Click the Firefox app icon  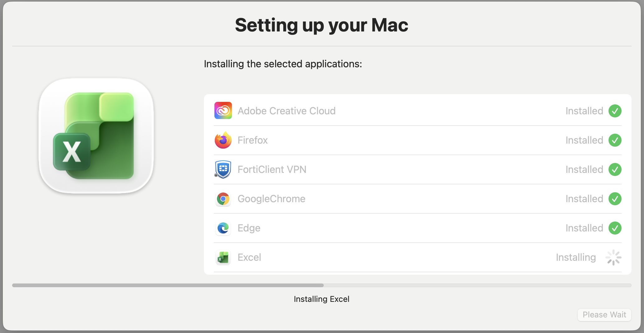pos(223,140)
